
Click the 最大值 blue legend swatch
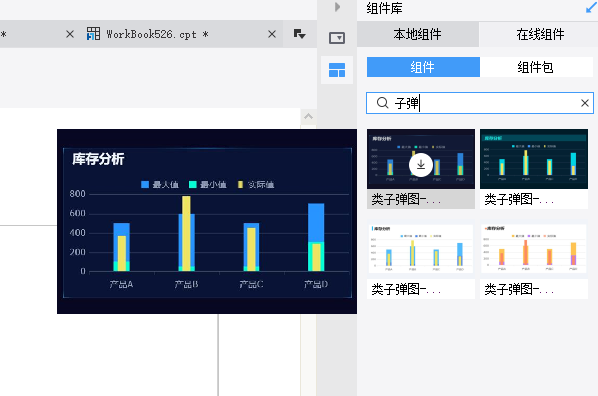(145, 185)
